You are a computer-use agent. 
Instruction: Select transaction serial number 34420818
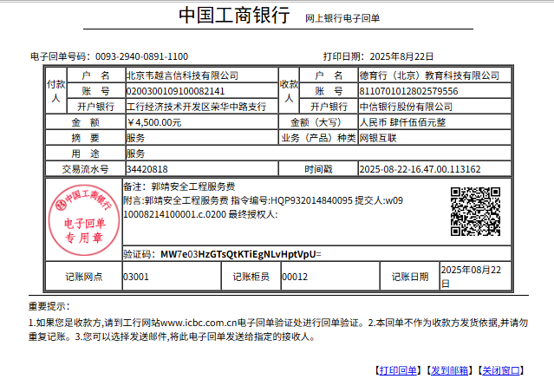point(147,169)
